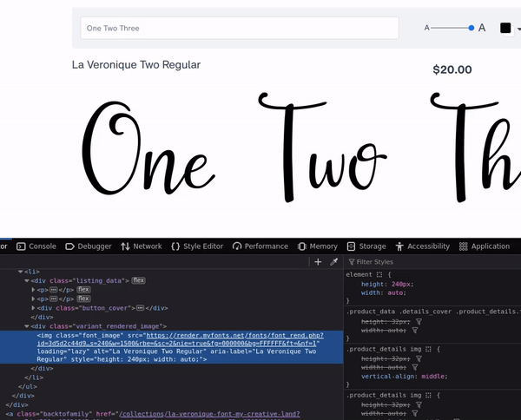Click the vertical-align middle declaration

pos(405,377)
